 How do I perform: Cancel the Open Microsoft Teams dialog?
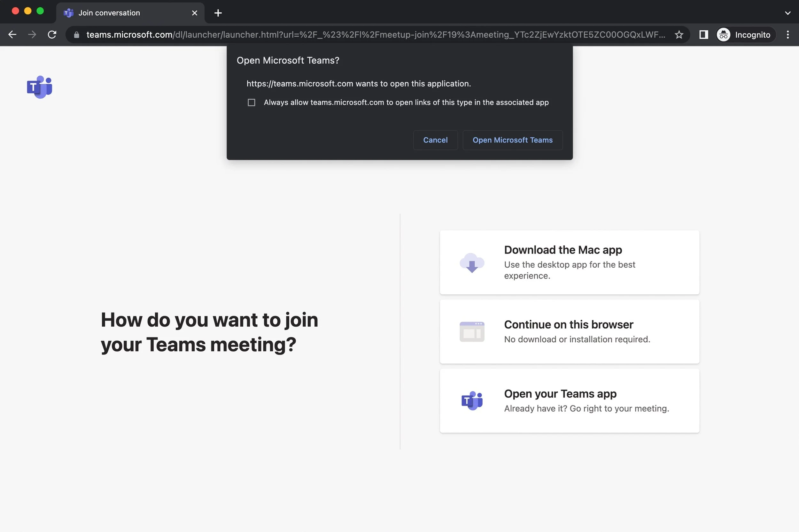coord(435,140)
